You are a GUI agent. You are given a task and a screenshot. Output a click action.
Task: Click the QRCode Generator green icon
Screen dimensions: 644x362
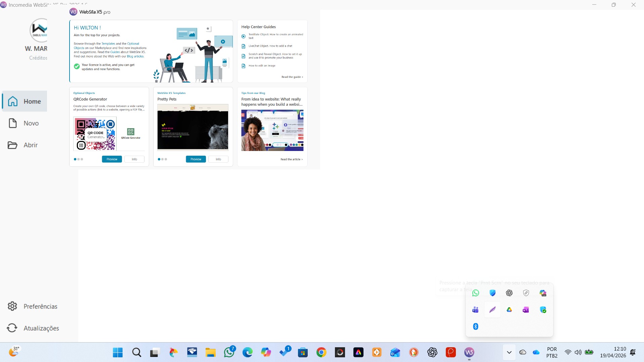(x=131, y=132)
